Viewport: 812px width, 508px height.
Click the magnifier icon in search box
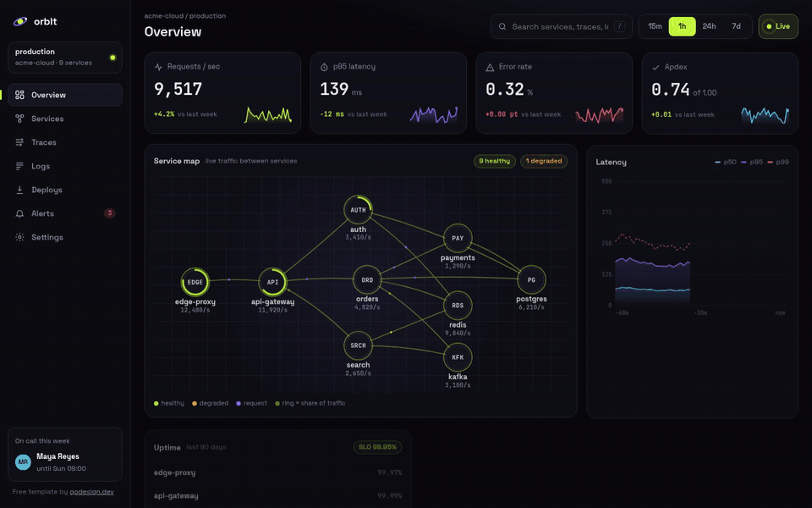[x=502, y=26]
